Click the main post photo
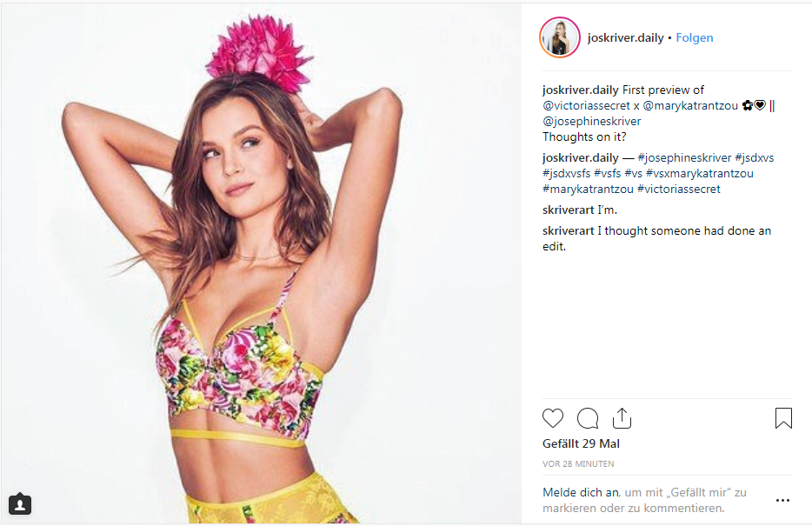The height and width of the screenshot is (526, 812). pyautogui.click(x=261, y=263)
